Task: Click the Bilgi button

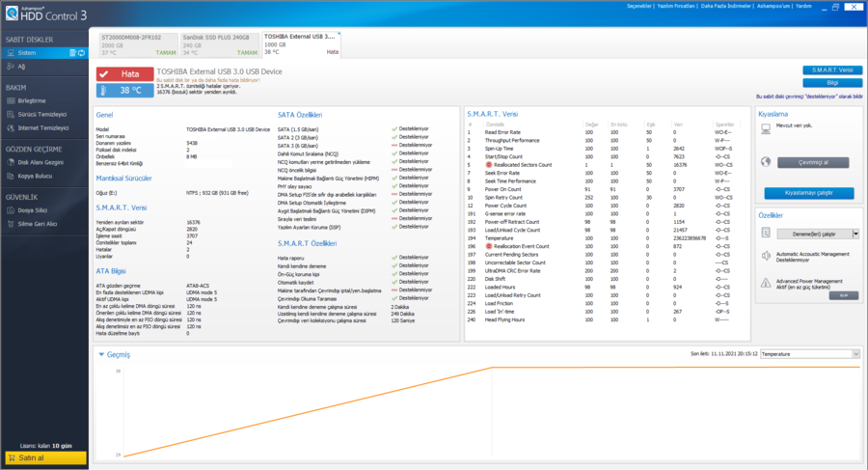Action: pos(832,83)
